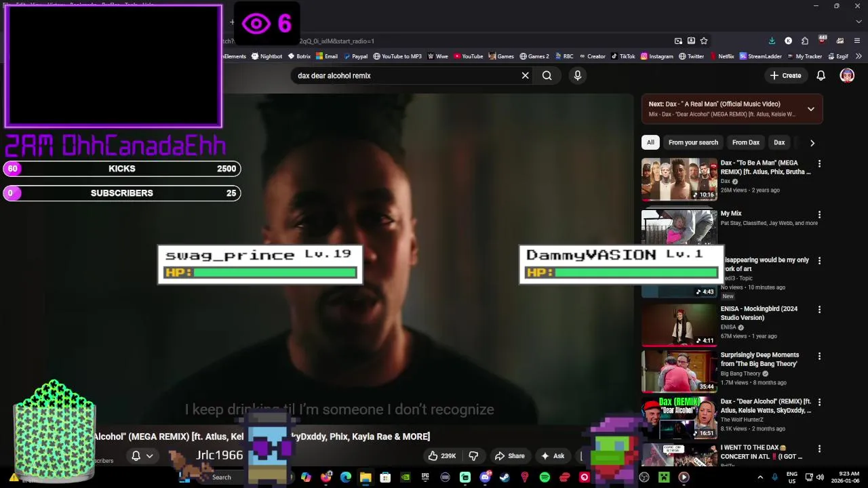This screenshot has width=868, height=488.
Task: Open the Nightbot bookmark
Action: pos(267,56)
